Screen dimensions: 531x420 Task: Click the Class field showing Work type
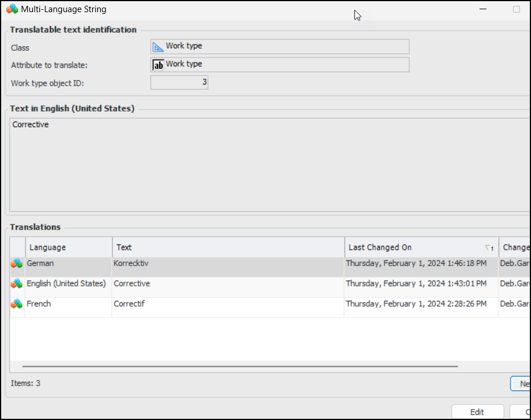280,47
